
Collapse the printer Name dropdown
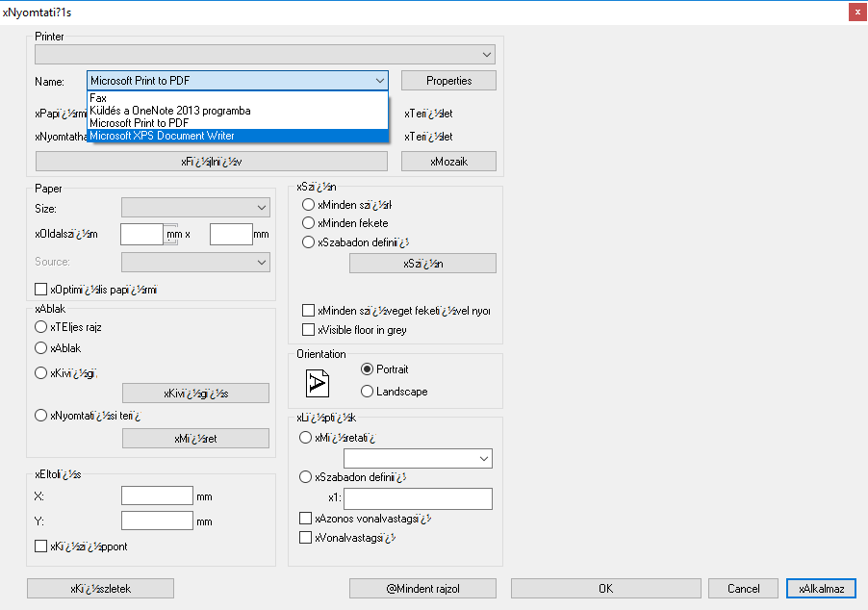380,81
